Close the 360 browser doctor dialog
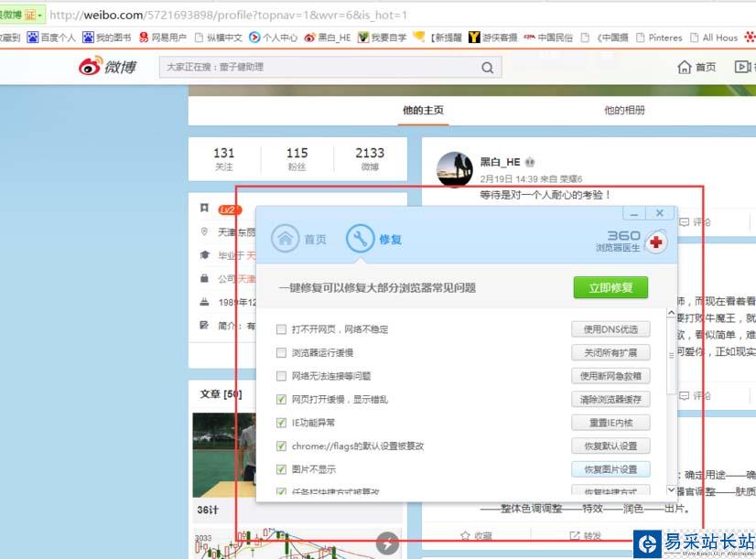The image size is (756, 559). [660, 213]
